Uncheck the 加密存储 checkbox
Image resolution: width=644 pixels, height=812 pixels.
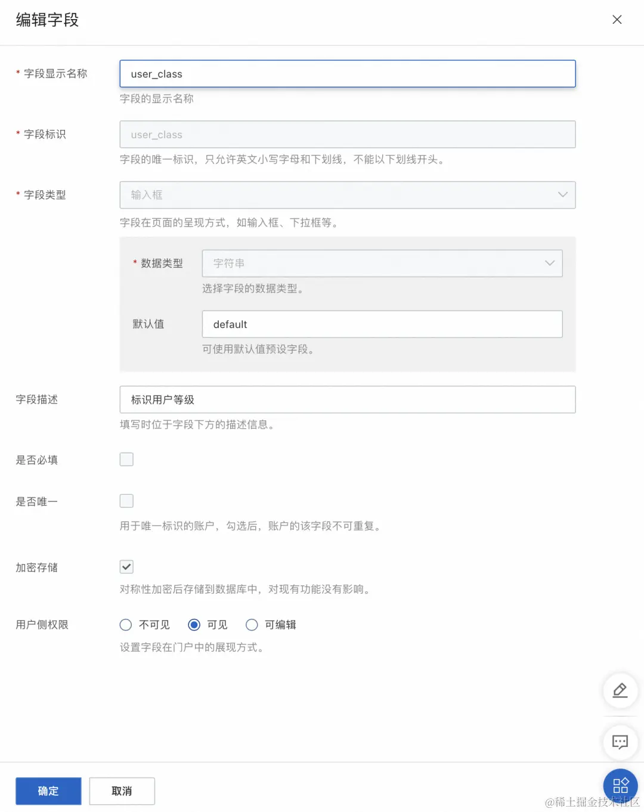[126, 566]
